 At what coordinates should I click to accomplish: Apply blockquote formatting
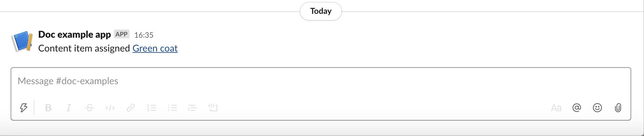click(x=193, y=108)
